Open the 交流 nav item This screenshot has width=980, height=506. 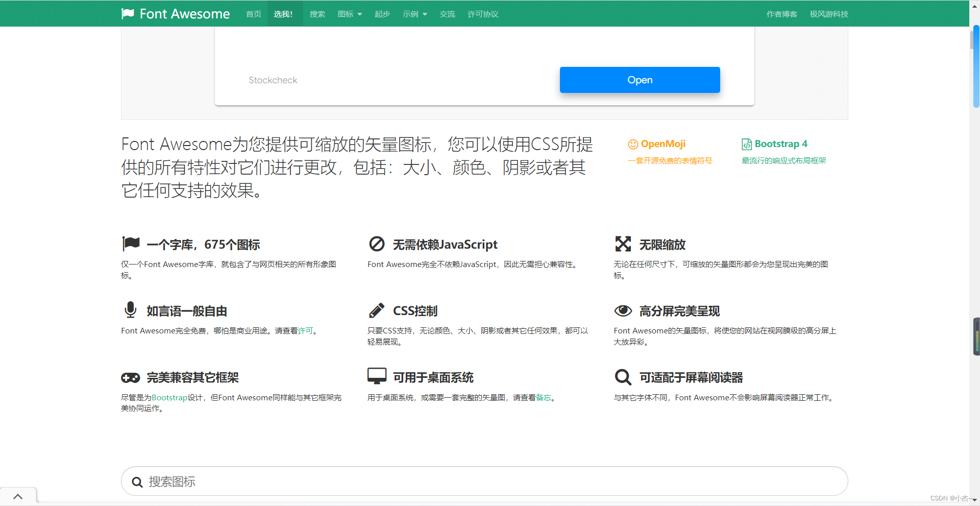click(x=448, y=14)
